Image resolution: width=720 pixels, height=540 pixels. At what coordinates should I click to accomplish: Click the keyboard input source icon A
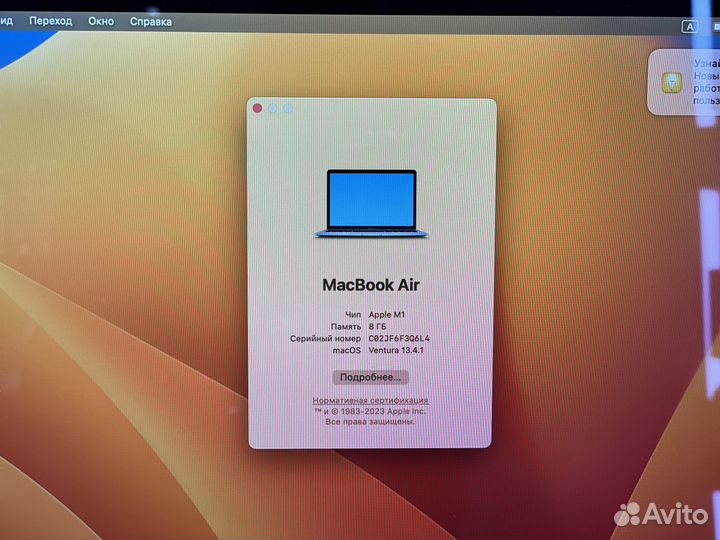(x=689, y=27)
